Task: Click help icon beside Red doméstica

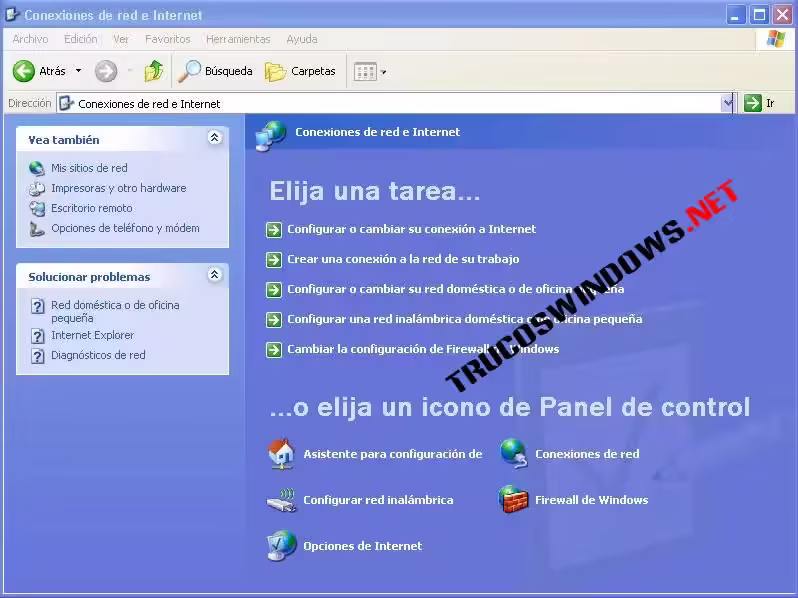Action: point(37,306)
